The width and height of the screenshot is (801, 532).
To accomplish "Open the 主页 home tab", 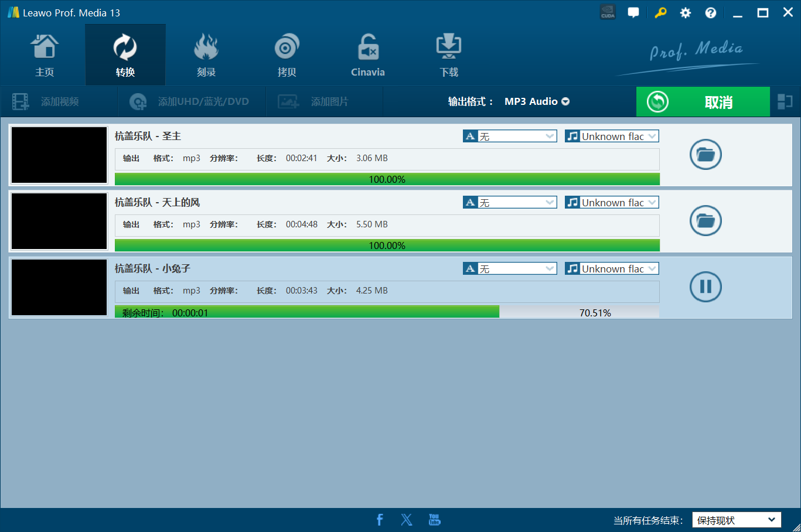I will tap(45, 55).
